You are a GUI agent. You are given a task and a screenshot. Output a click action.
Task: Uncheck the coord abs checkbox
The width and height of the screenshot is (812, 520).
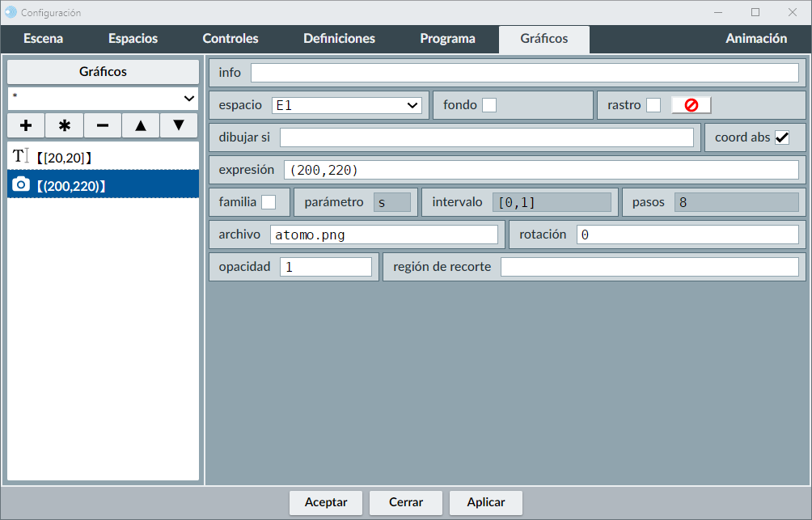click(782, 137)
